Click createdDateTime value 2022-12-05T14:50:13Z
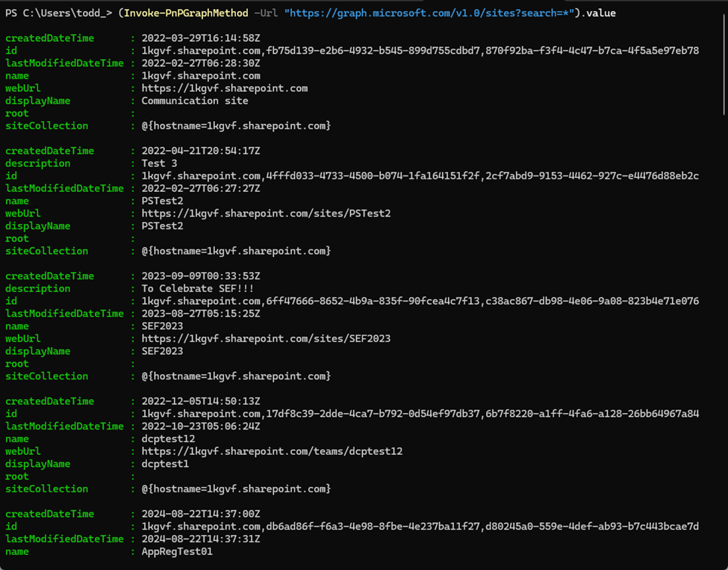This screenshot has height=570, width=728. pyautogui.click(x=201, y=401)
